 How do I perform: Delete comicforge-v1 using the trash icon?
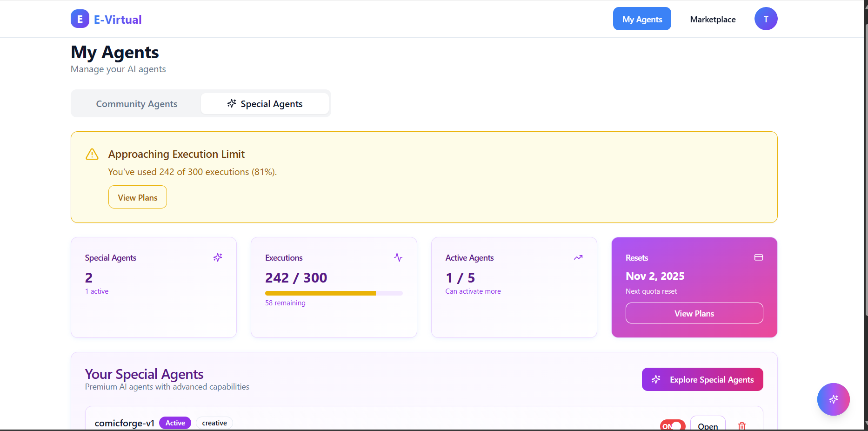click(742, 426)
